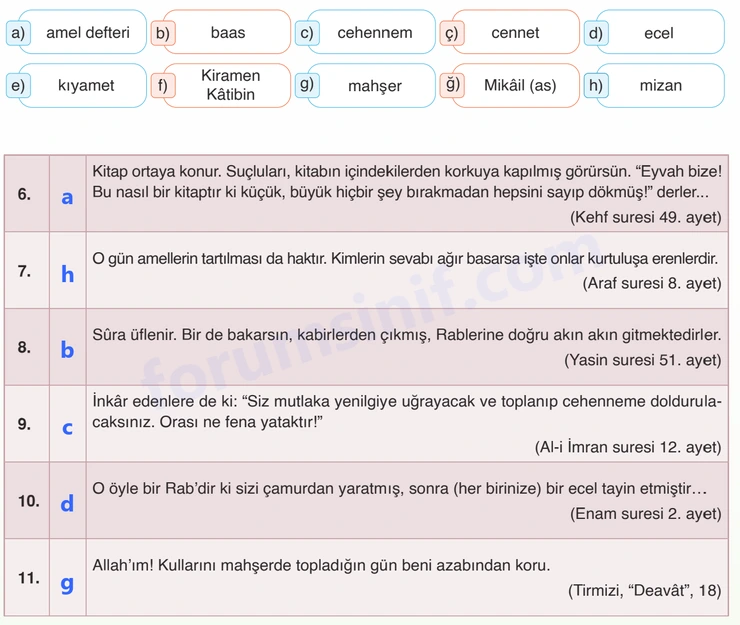Select the 'cehennem' option box
Screen dimensions: 740x625
pyautogui.click(x=371, y=32)
